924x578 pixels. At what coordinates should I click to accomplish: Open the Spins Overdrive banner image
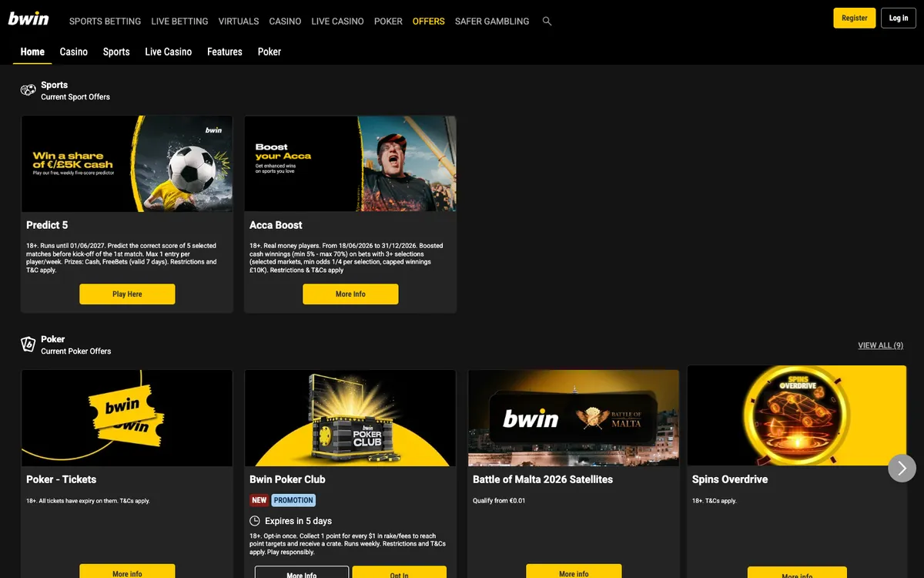click(x=797, y=416)
